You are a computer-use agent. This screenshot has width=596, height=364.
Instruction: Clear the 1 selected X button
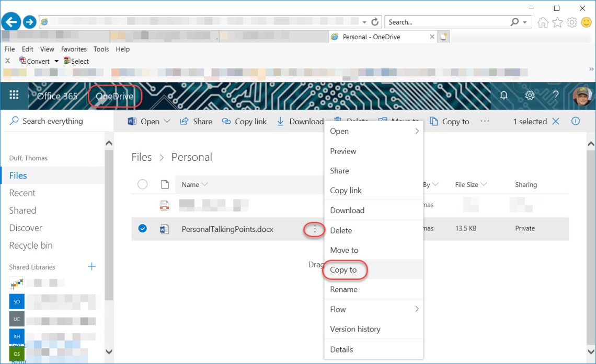pos(556,121)
